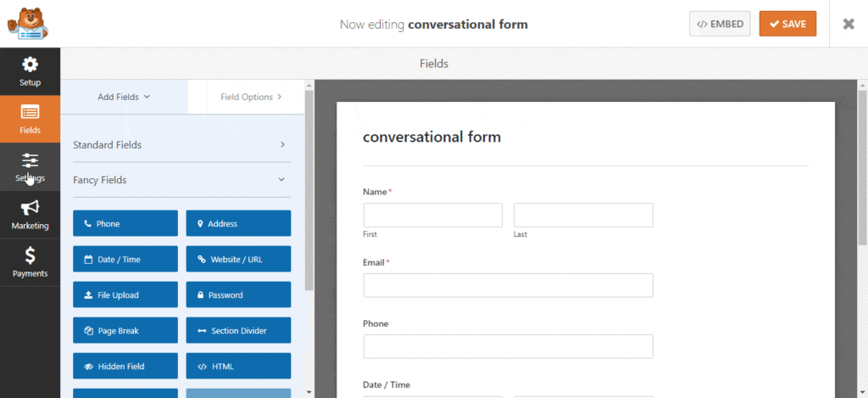The height and width of the screenshot is (398, 868).
Task: Add a Website / URL field
Action: (x=238, y=259)
